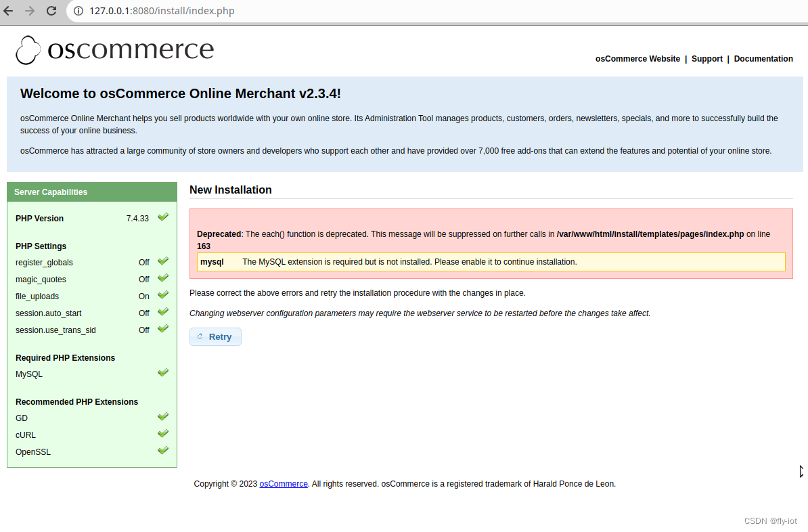Click the magic_quotes green checkmark

point(163,278)
